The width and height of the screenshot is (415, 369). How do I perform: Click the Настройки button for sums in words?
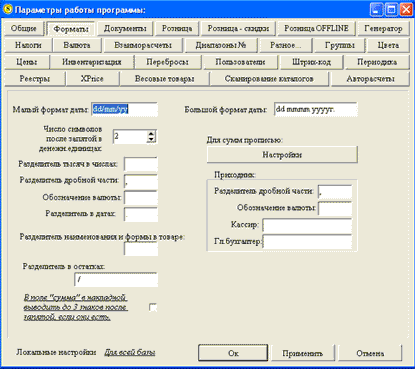(282, 155)
